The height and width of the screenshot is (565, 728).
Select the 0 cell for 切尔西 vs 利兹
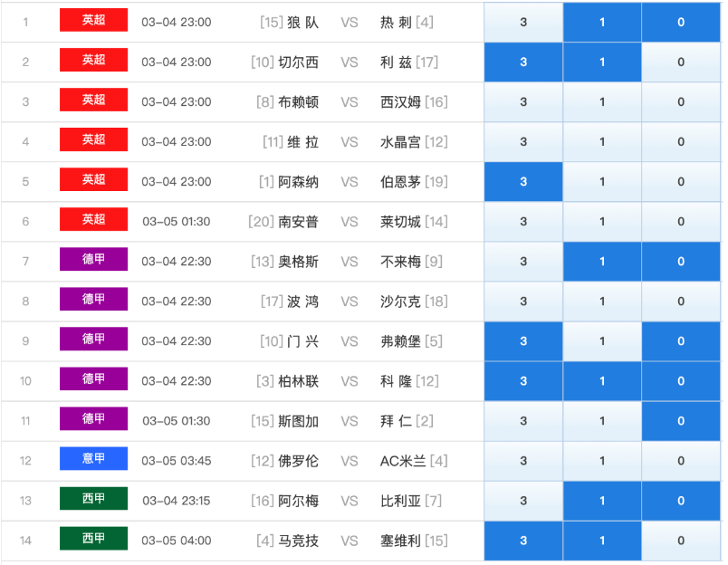(x=681, y=62)
